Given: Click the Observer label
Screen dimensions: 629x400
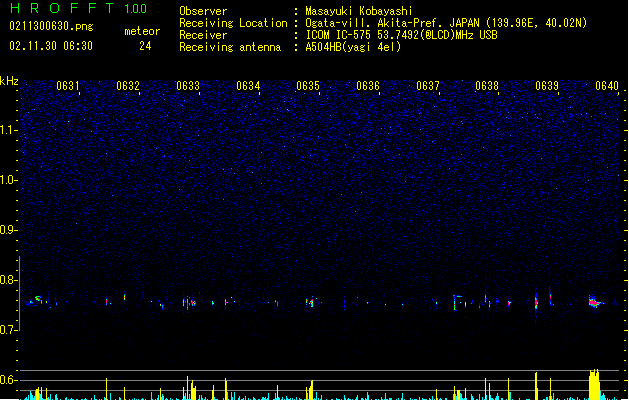Looking at the screenshot, I should 203,11.
